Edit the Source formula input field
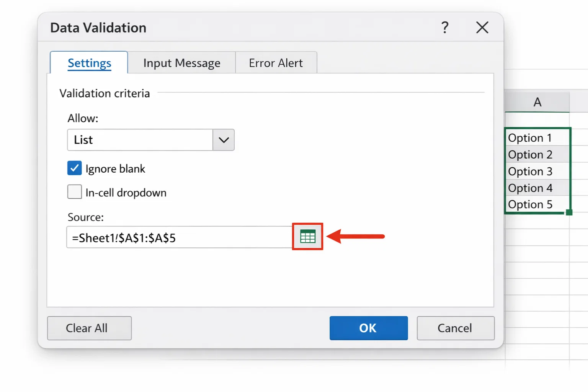Screen dimensions: 588x392 pos(176,237)
